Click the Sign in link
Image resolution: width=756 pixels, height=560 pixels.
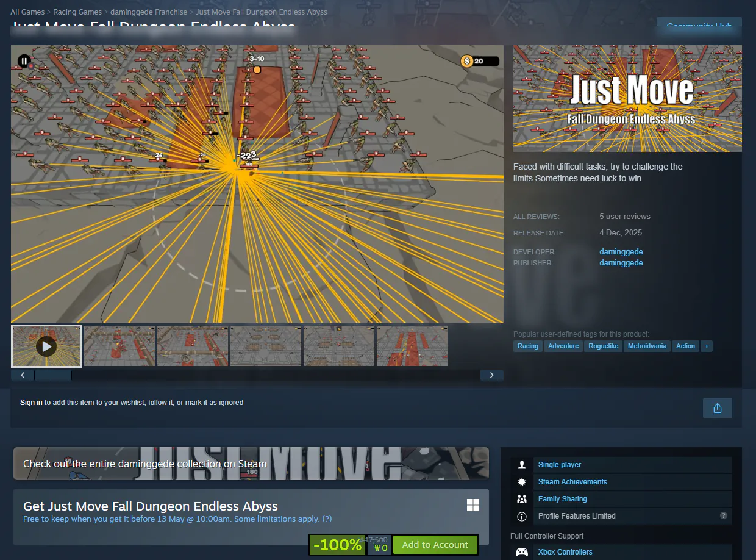[31, 403]
